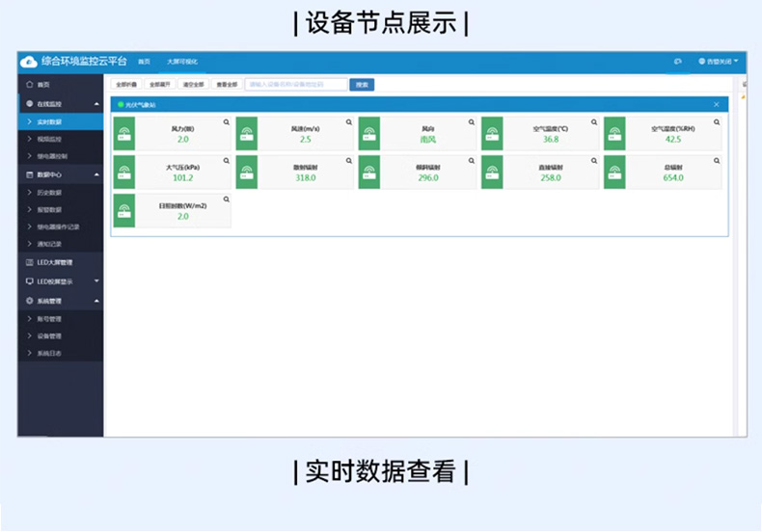762x532 pixels.
Task: Open the 风速(m/s) magnifier icon
Action: point(349,122)
